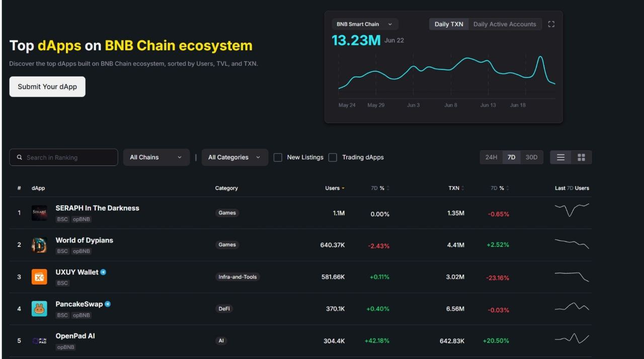Click the AI category tag
644x359 pixels.
221,341
